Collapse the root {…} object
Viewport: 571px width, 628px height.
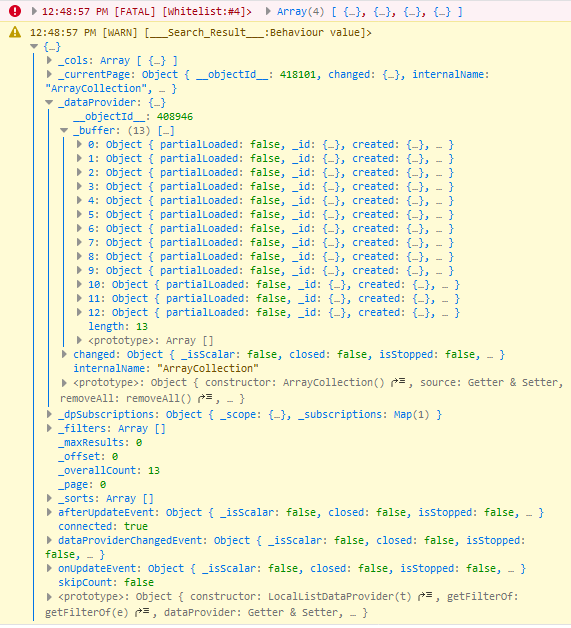(x=34, y=46)
